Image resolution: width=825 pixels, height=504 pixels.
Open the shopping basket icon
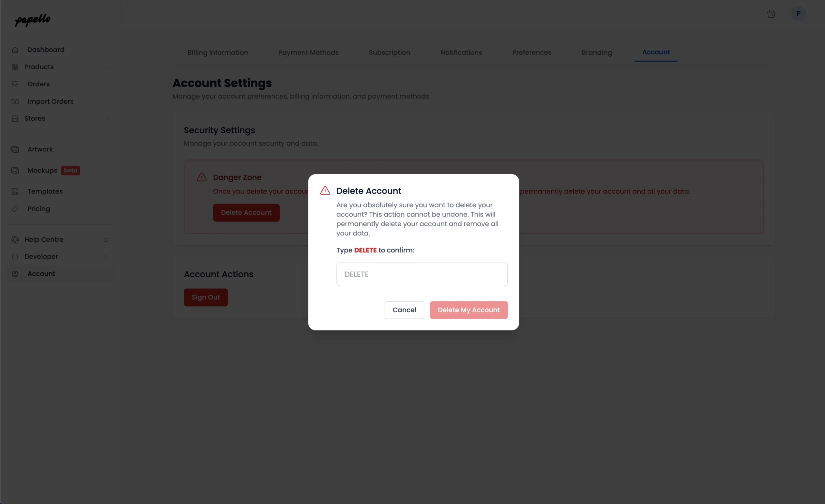click(x=771, y=14)
